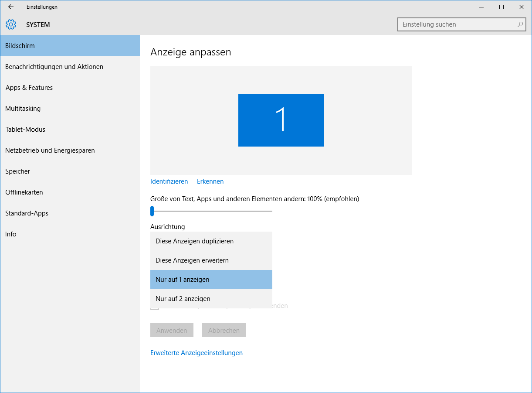Click the Identifizieren link
532x393 pixels.
coord(169,181)
